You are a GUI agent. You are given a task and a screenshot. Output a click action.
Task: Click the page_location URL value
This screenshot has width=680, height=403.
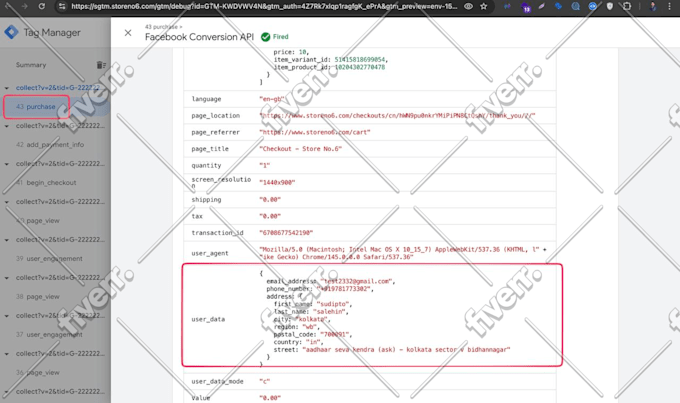397,116
